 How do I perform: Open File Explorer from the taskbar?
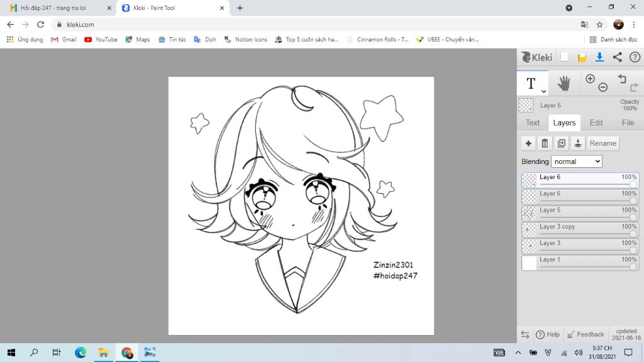coord(103,353)
